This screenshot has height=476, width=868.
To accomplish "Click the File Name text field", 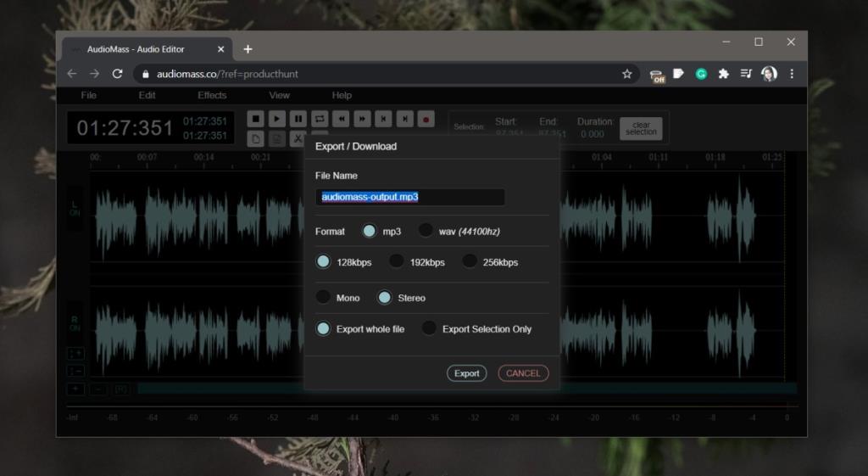I will [410, 197].
